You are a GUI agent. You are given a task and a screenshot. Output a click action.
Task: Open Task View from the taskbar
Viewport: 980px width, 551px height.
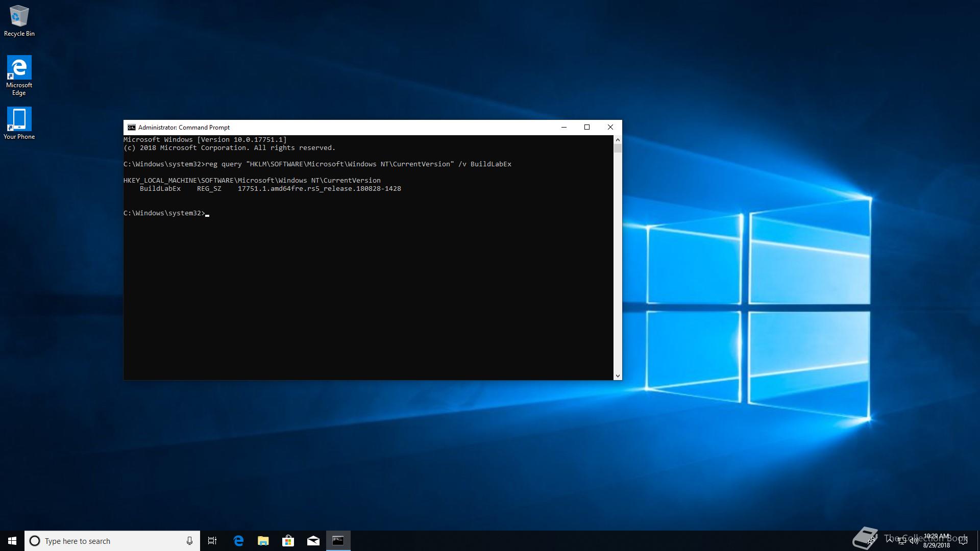click(212, 541)
